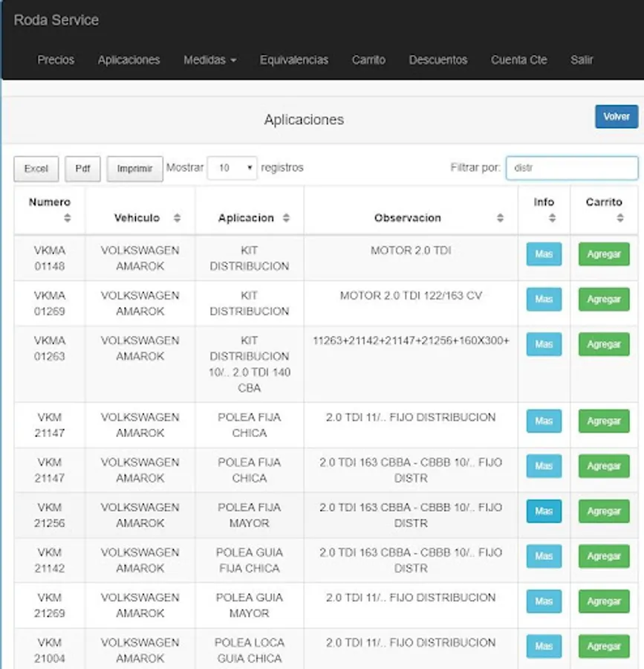
Task: Click Mas for VKM 21142
Action: coord(544,556)
